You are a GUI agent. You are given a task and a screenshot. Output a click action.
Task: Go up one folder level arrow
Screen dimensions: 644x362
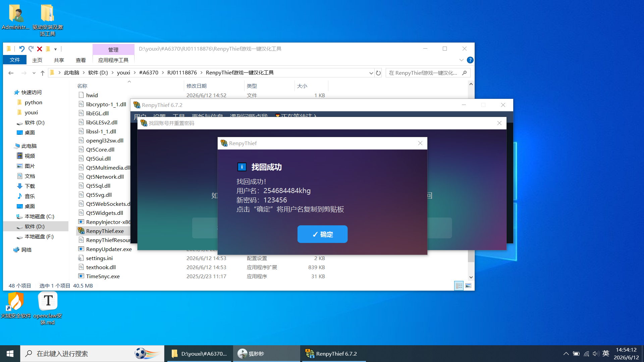(43, 73)
